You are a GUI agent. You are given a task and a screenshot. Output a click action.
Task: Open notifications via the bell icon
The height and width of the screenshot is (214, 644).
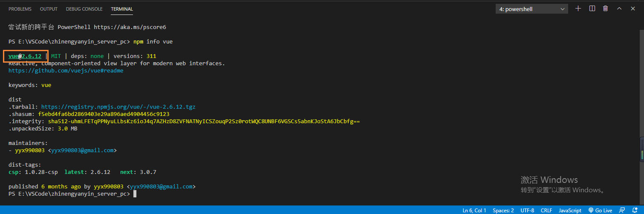point(635,210)
